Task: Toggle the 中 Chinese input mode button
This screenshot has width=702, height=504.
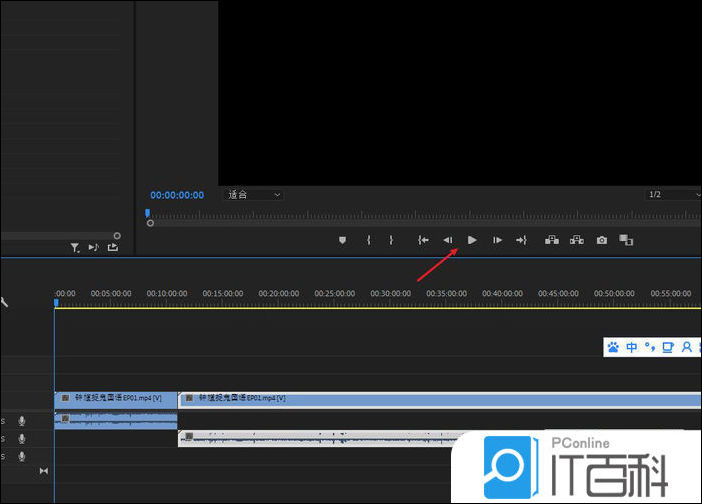Action: click(632, 347)
